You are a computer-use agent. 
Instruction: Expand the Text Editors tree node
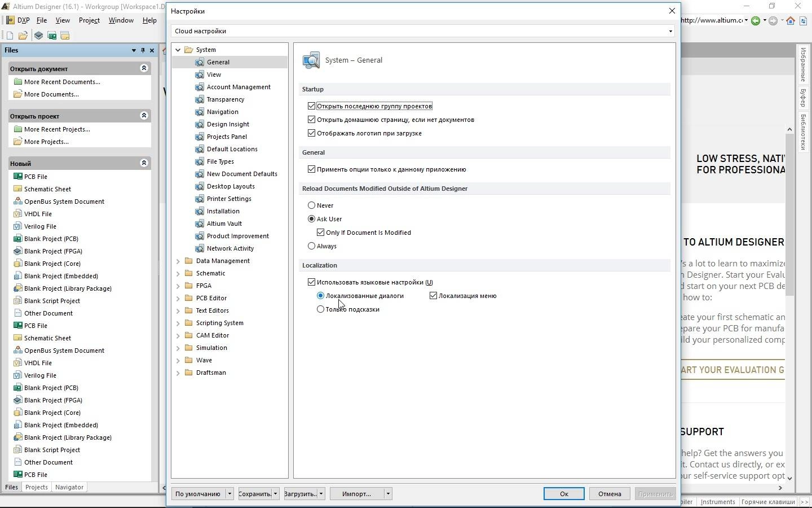click(178, 310)
